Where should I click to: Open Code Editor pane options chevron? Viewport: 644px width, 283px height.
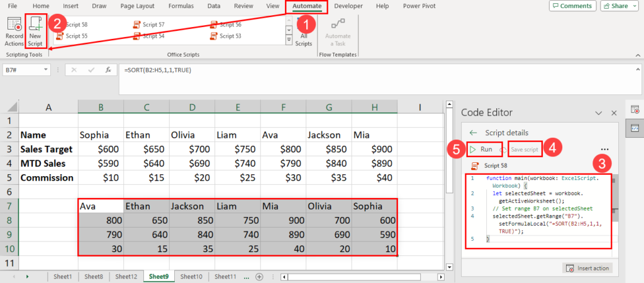pos(599,113)
